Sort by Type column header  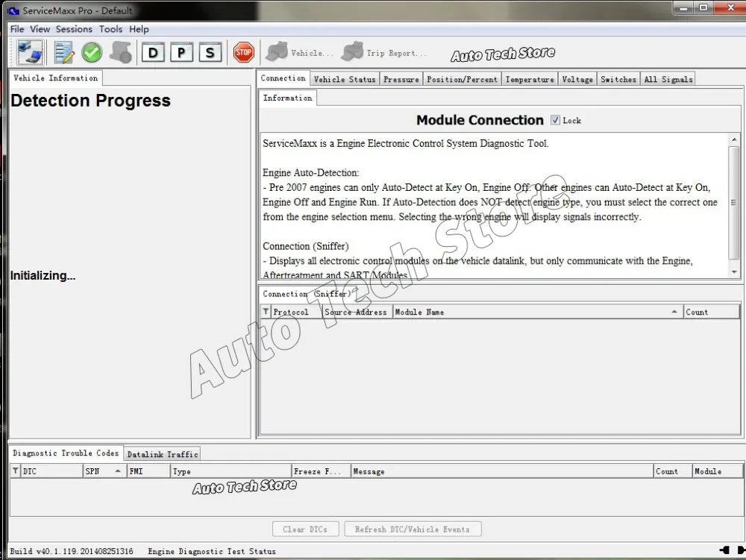231,471
